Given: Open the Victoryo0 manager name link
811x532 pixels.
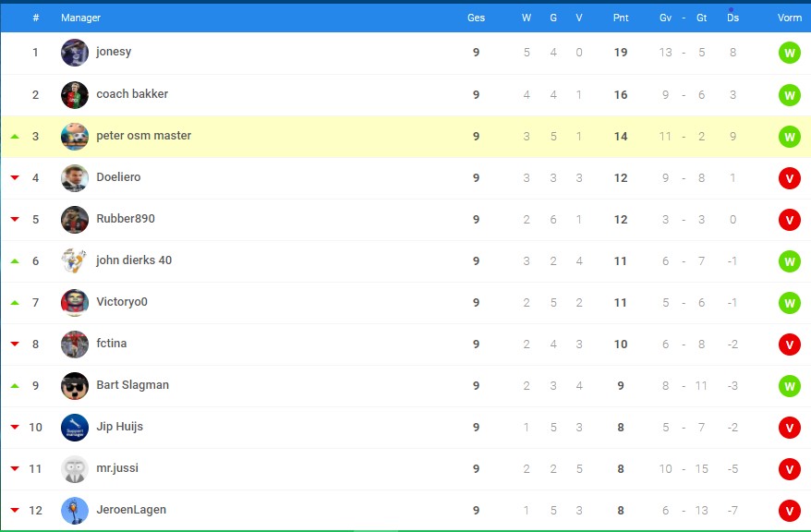Looking at the screenshot, I should 122,302.
